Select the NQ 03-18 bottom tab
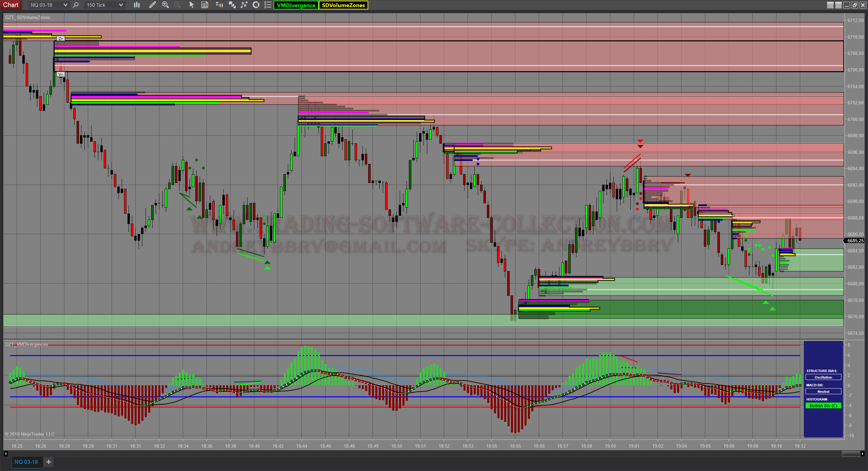The image size is (868, 471). (x=26, y=462)
